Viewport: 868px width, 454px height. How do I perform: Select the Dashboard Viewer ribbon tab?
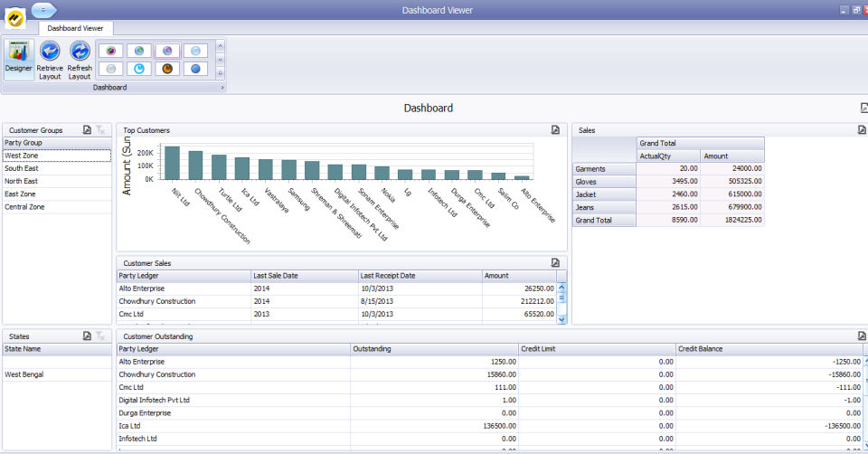[x=75, y=28]
